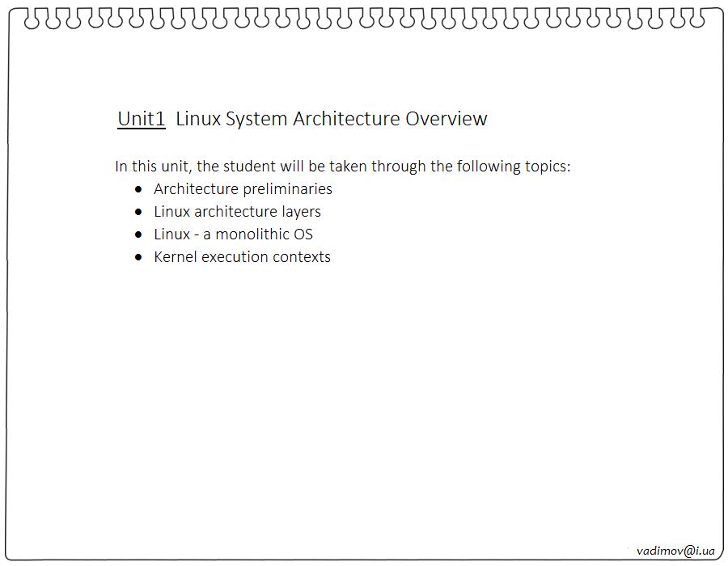Select the "Linux - a monolithic OS" line
This screenshot has height=566, width=728.
pos(233,234)
